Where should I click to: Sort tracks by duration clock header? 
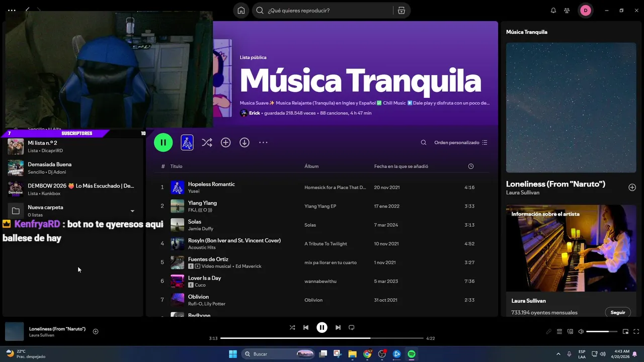pos(471,166)
